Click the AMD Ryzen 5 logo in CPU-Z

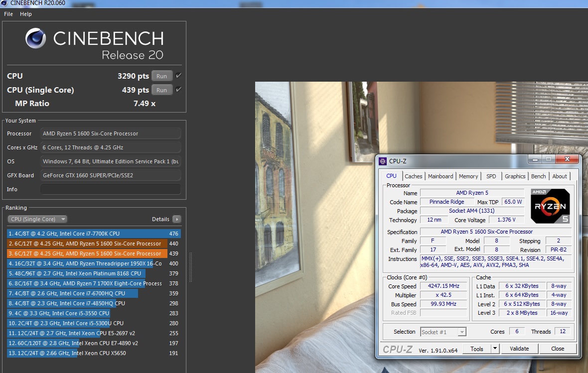[x=550, y=206]
